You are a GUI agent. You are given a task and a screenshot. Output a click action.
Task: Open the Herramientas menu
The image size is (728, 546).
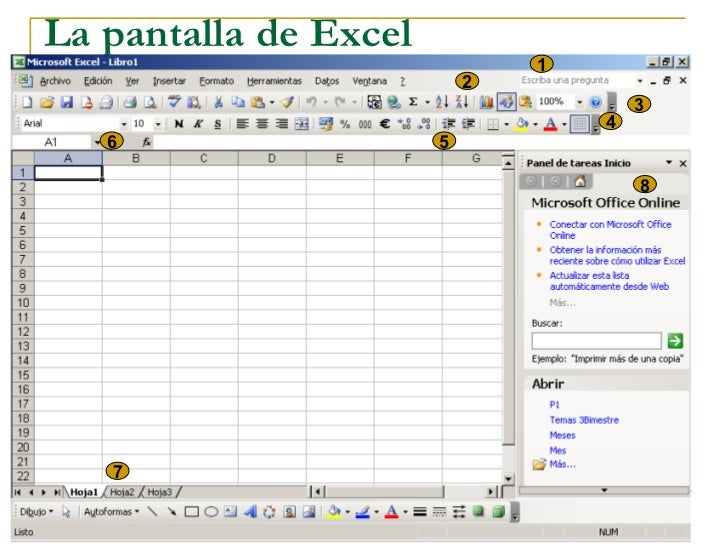274,81
